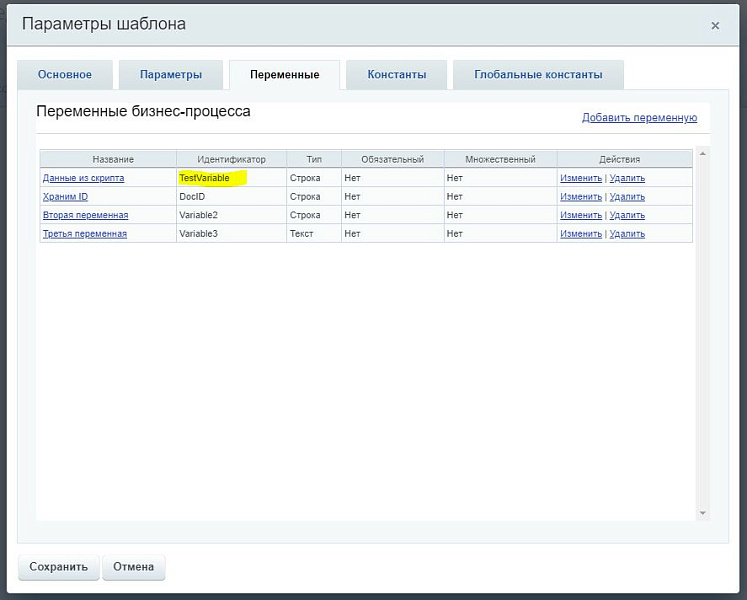The width and height of the screenshot is (747, 600).
Task: Open the Вторая переменная variable
Action: 85,215
